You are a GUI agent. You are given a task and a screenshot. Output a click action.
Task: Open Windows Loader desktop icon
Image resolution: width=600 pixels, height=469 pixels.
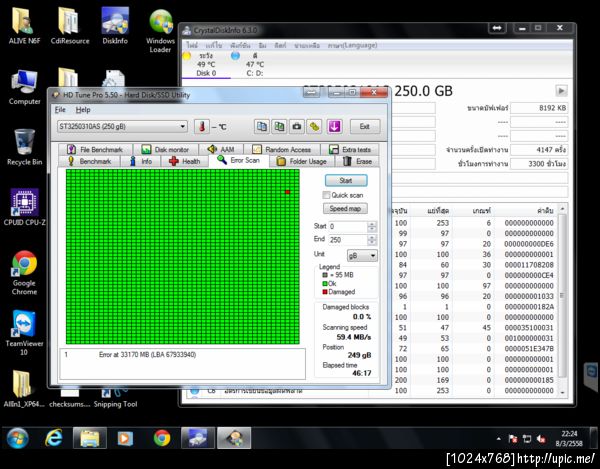pyautogui.click(x=160, y=31)
